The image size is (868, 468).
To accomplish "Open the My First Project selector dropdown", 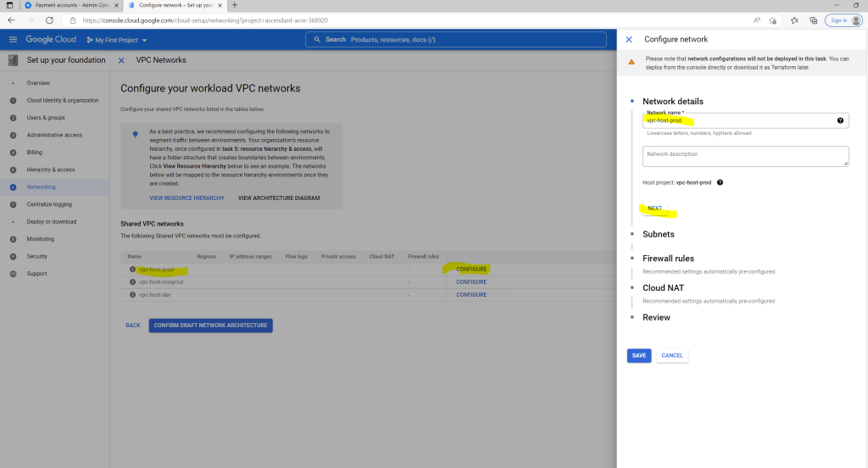I will (117, 40).
